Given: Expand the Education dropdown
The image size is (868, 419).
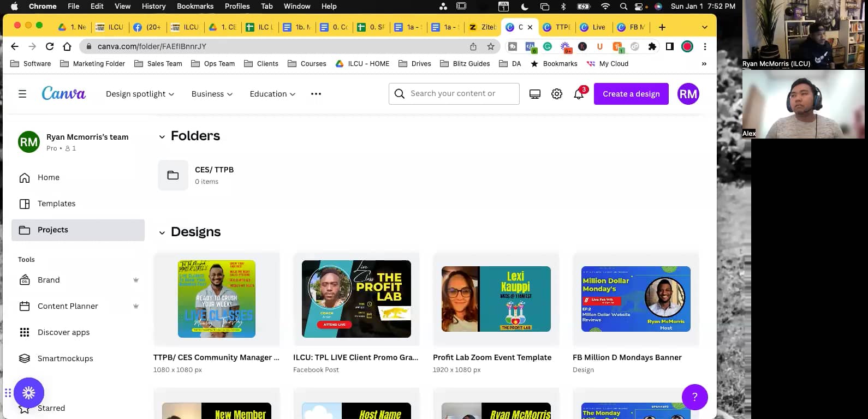Looking at the screenshot, I should pyautogui.click(x=272, y=94).
